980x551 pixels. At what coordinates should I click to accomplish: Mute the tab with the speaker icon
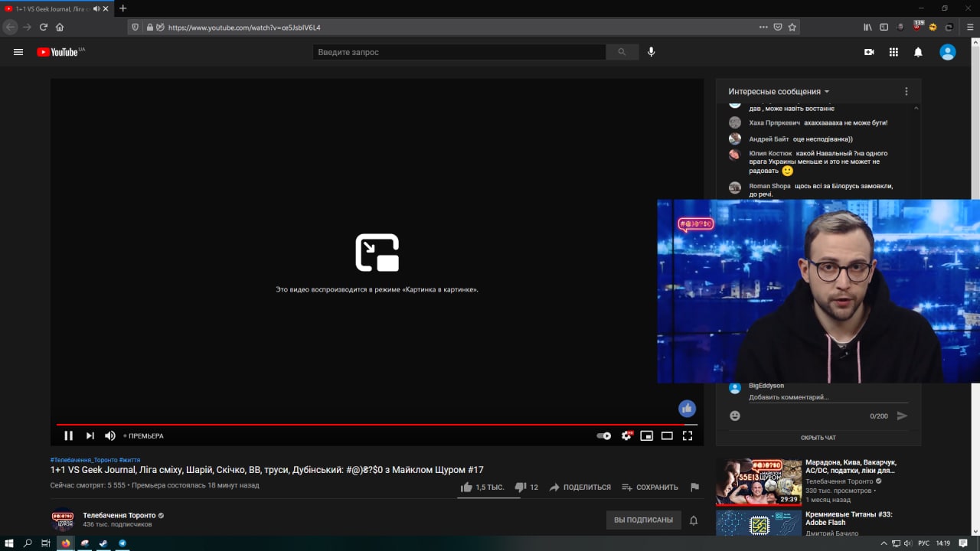tap(97, 8)
